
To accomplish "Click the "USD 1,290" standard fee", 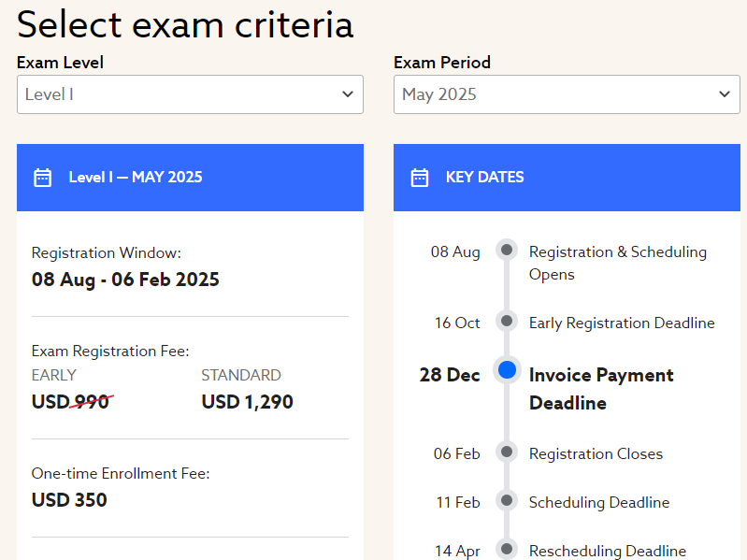I will [247, 402].
